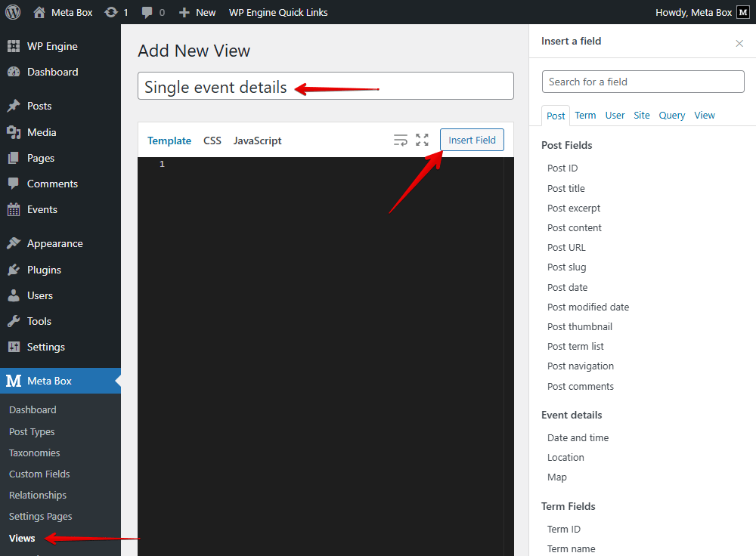Click the Media icon in sidebar

click(x=14, y=132)
